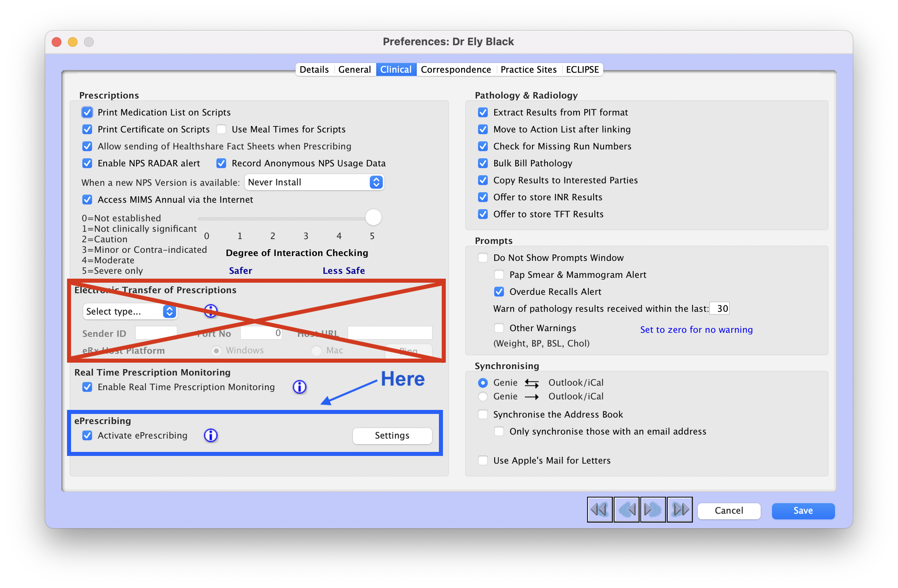Click Save to store preferences

point(803,510)
